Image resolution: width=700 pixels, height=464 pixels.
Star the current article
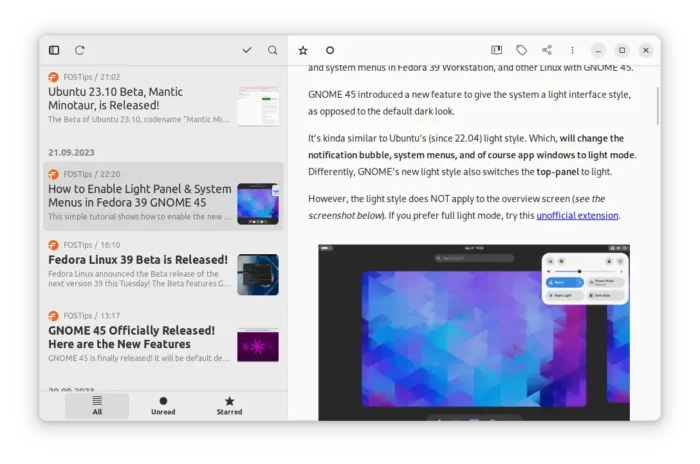tap(303, 50)
